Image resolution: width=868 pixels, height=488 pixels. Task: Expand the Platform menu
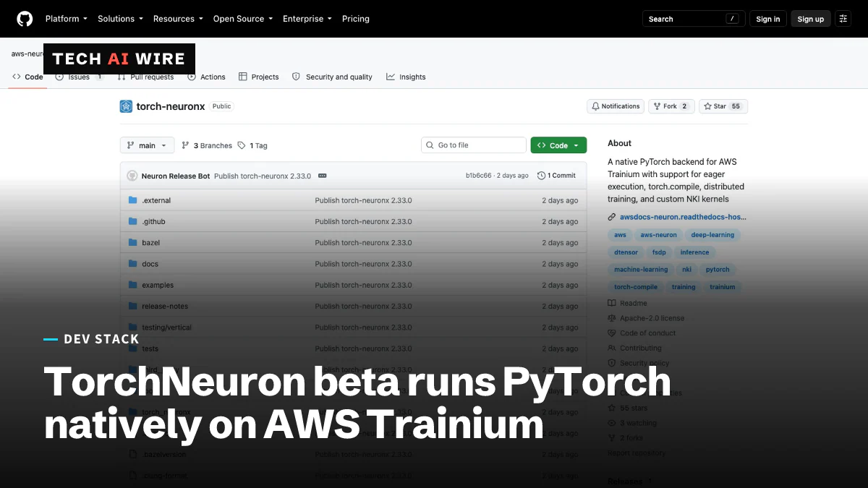tap(66, 19)
